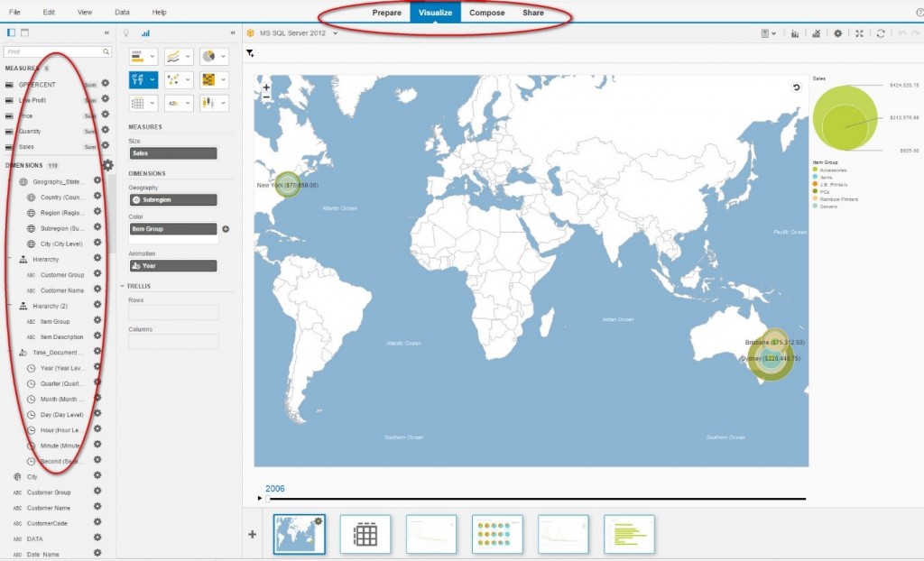Click the add filter funnel icon
Image resolution: width=924 pixels, height=561 pixels.
[250, 53]
